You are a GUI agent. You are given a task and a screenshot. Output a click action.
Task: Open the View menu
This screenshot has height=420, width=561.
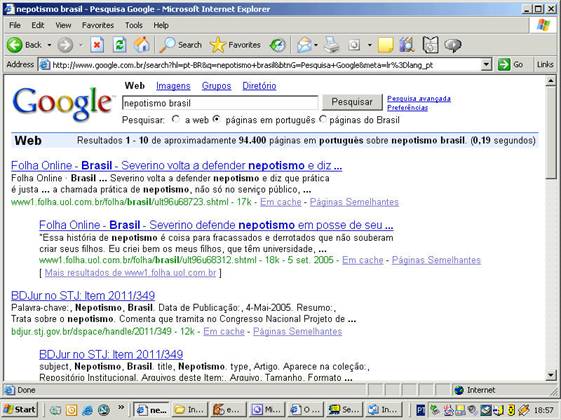[63, 25]
